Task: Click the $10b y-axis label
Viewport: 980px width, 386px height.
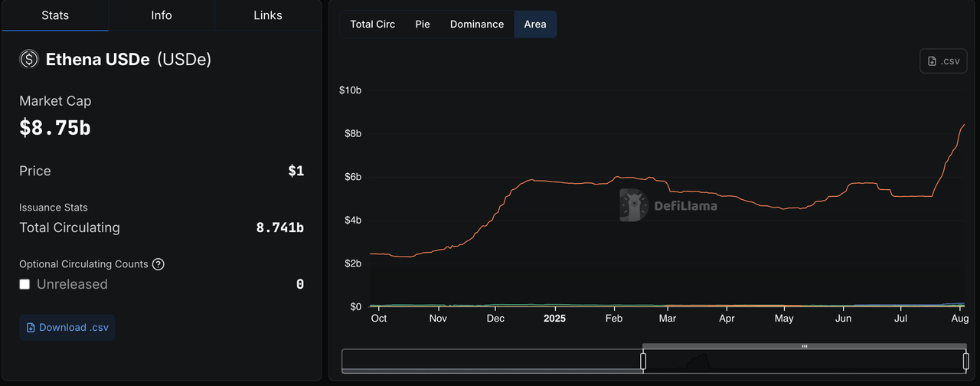Action: [351, 90]
